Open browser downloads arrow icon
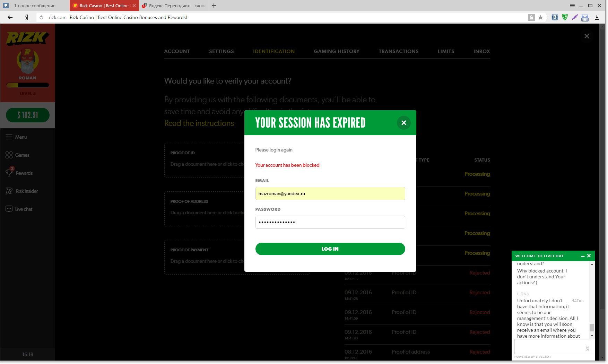This screenshot has height=364, width=608. coord(597,17)
